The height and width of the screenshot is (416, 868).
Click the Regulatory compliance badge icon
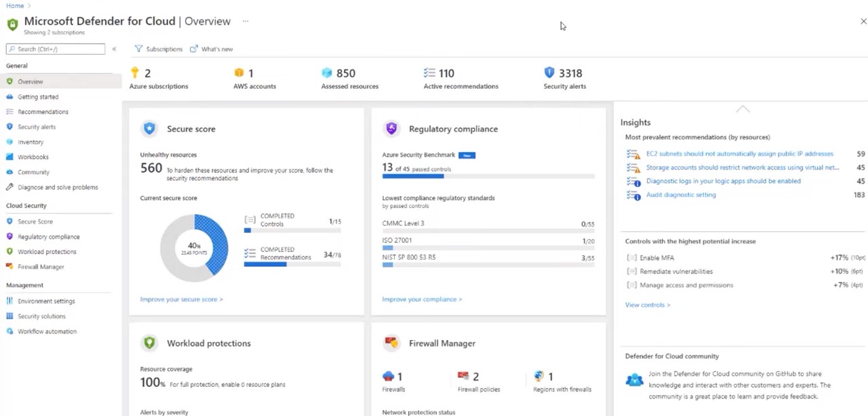[391, 129]
